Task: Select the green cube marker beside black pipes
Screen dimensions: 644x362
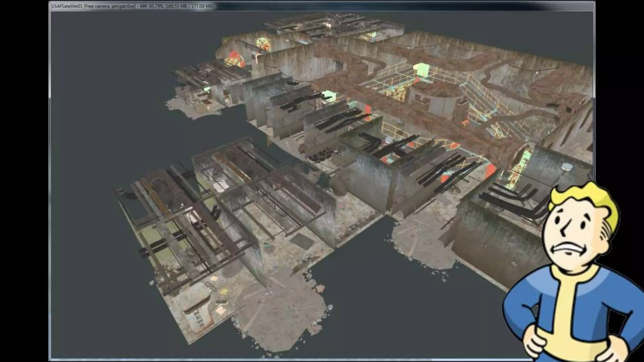Action: [x=329, y=96]
